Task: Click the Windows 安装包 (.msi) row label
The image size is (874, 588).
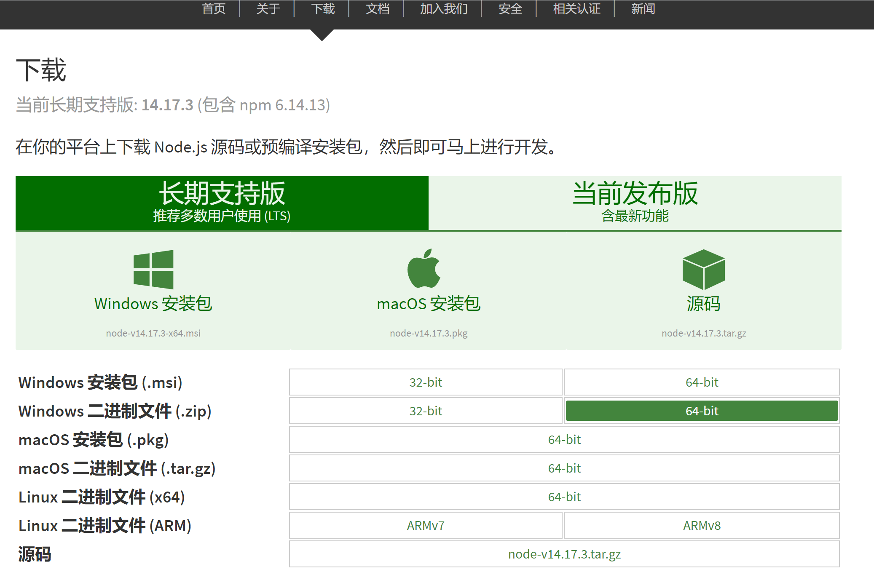Action: [100, 382]
